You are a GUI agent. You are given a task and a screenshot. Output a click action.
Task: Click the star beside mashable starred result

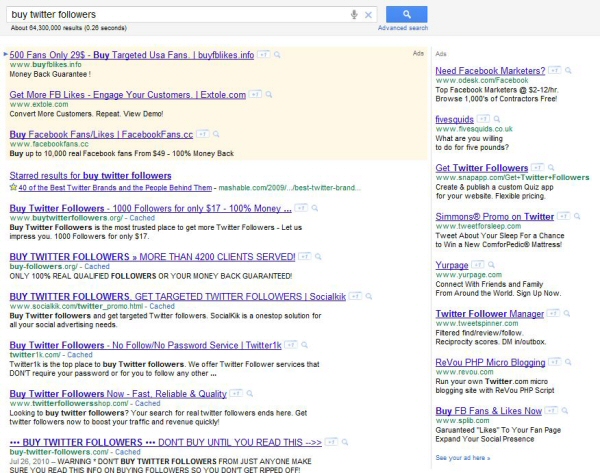click(x=13, y=186)
